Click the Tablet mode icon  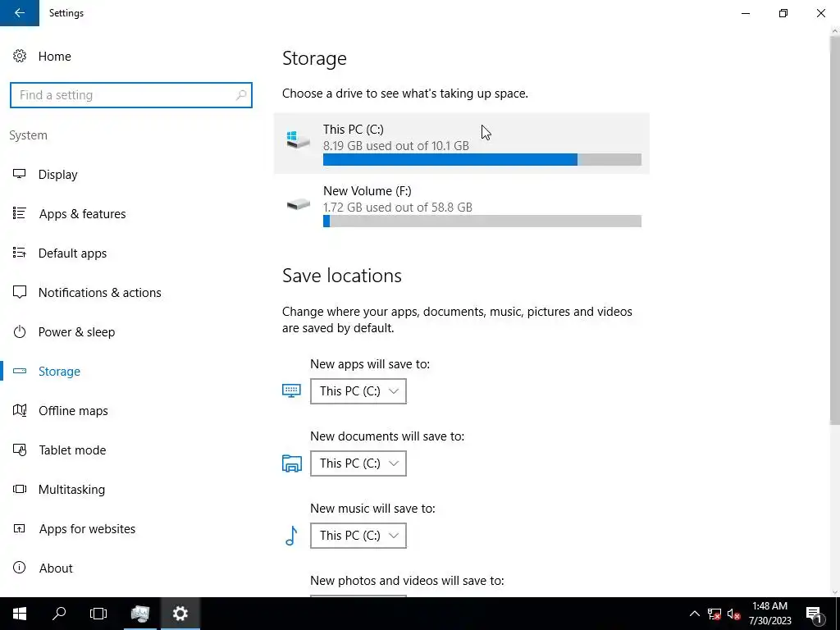(x=20, y=450)
